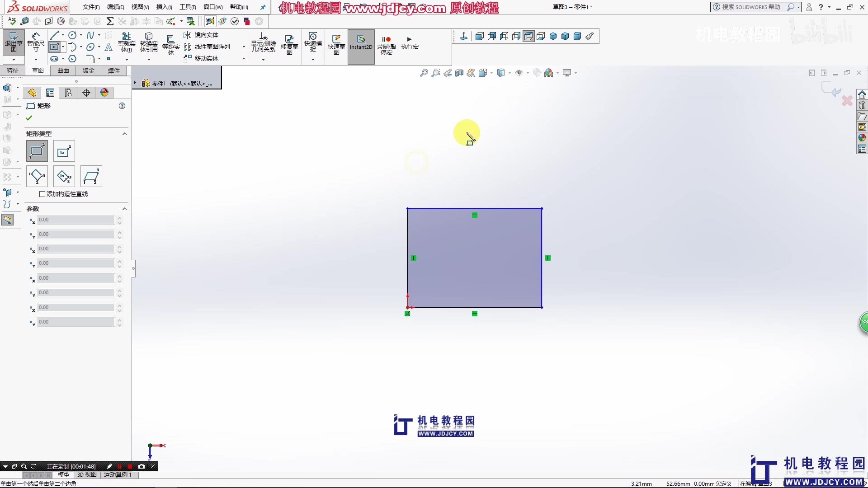Open the display style dropdown

(509, 73)
